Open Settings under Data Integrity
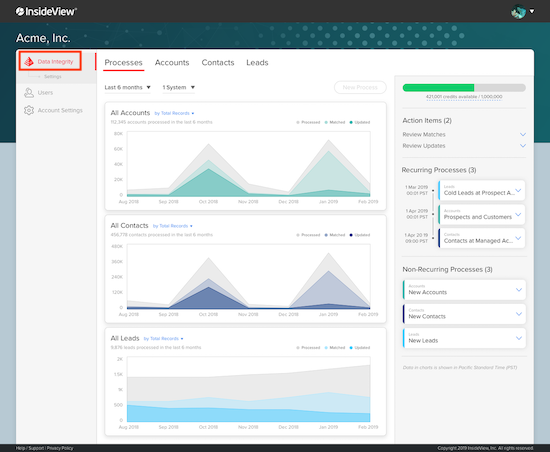The image size is (550, 452). [x=53, y=76]
